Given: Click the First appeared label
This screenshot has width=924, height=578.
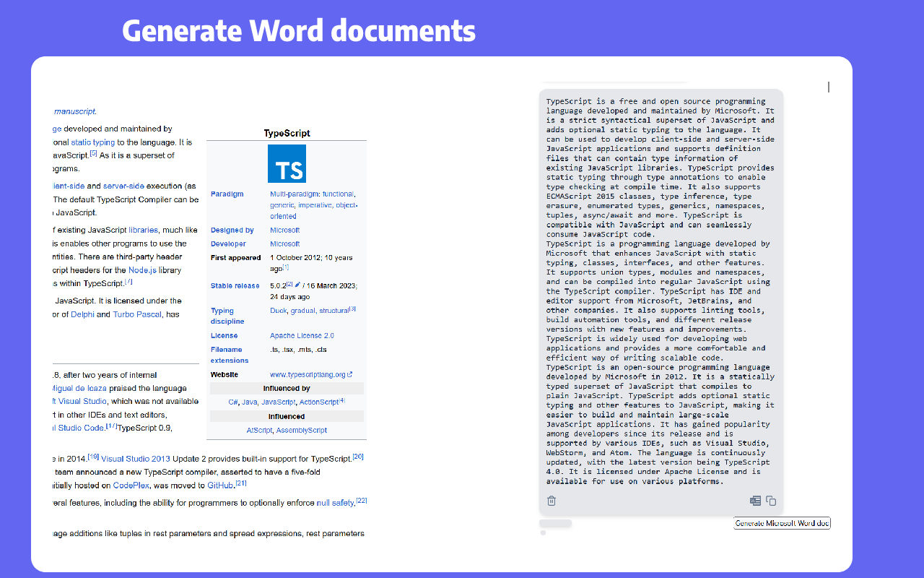Looking at the screenshot, I should point(236,258).
